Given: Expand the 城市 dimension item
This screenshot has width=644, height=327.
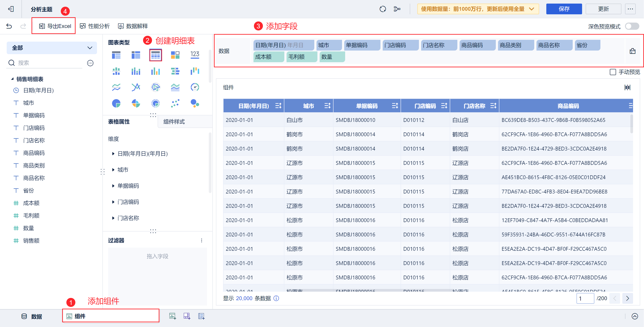Looking at the screenshot, I should 113,170.
